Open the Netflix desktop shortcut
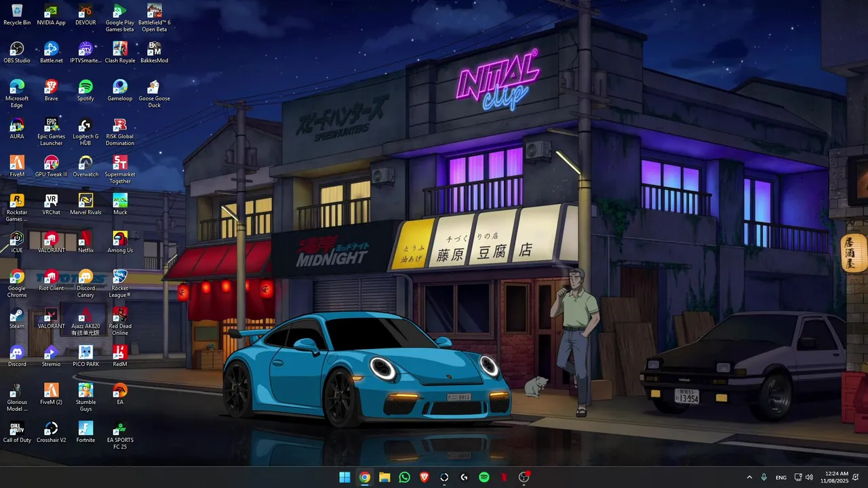The height and width of the screenshot is (488, 868). pyautogui.click(x=85, y=243)
